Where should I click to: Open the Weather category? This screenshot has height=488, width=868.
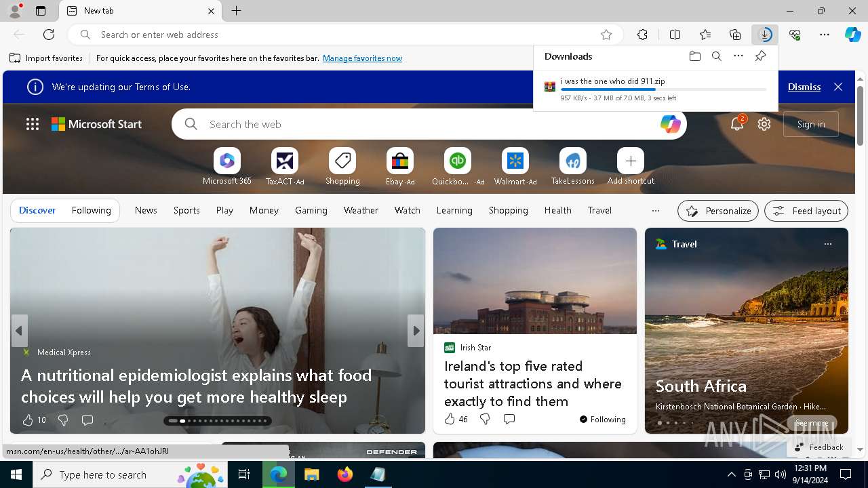tap(361, 211)
